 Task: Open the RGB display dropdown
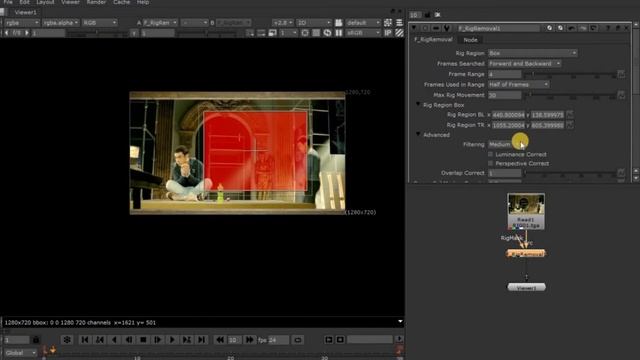click(x=100, y=22)
